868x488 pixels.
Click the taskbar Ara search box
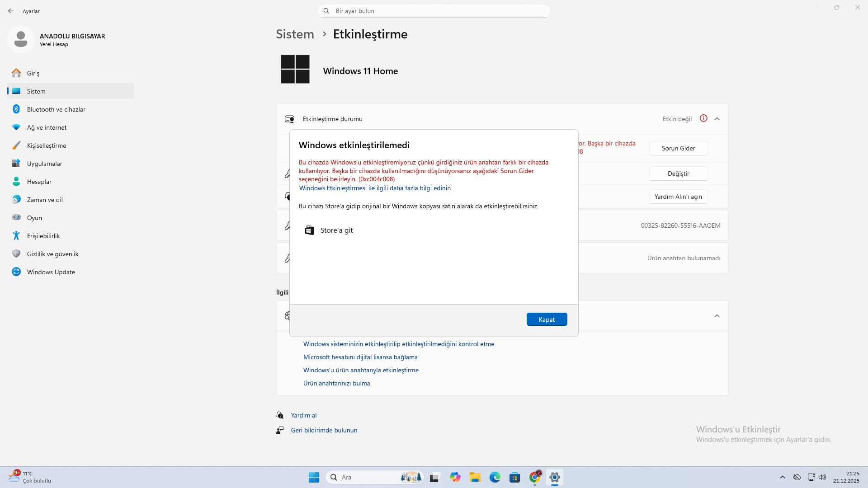click(x=374, y=477)
